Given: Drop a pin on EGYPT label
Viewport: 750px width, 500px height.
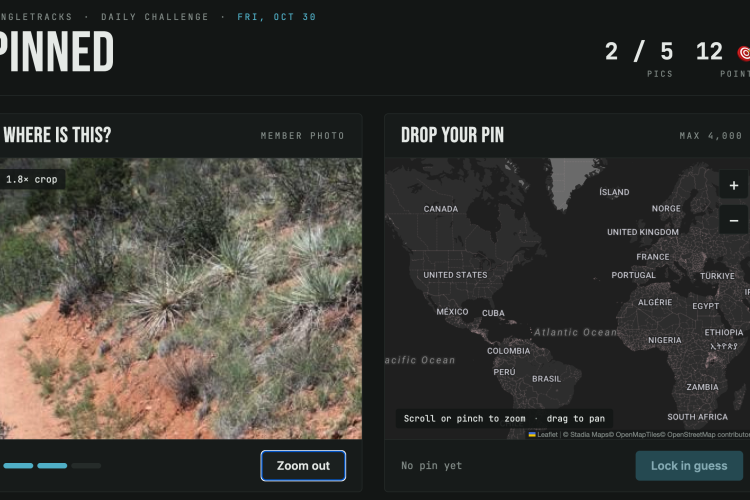Looking at the screenshot, I should click(x=706, y=306).
